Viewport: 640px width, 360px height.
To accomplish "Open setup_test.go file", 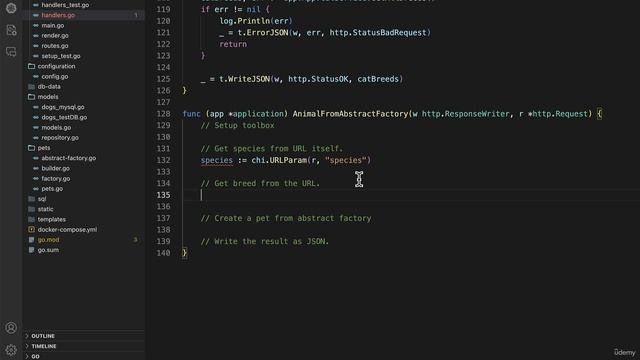I will point(61,56).
